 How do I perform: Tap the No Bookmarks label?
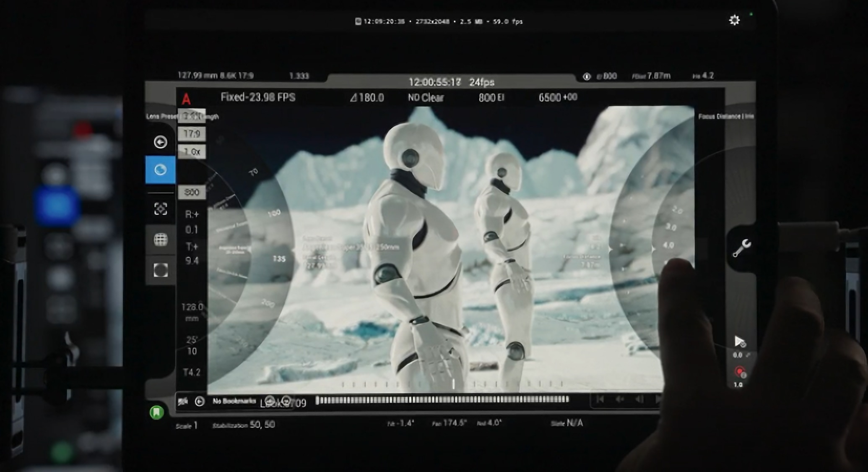(234, 401)
